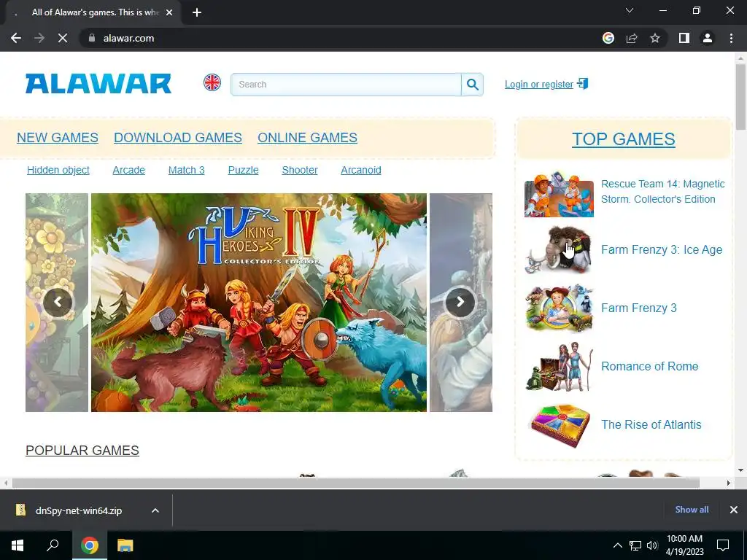Viewport: 747px width, 560px height.
Task: Open the UK flag language selector
Action: click(x=212, y=83)
